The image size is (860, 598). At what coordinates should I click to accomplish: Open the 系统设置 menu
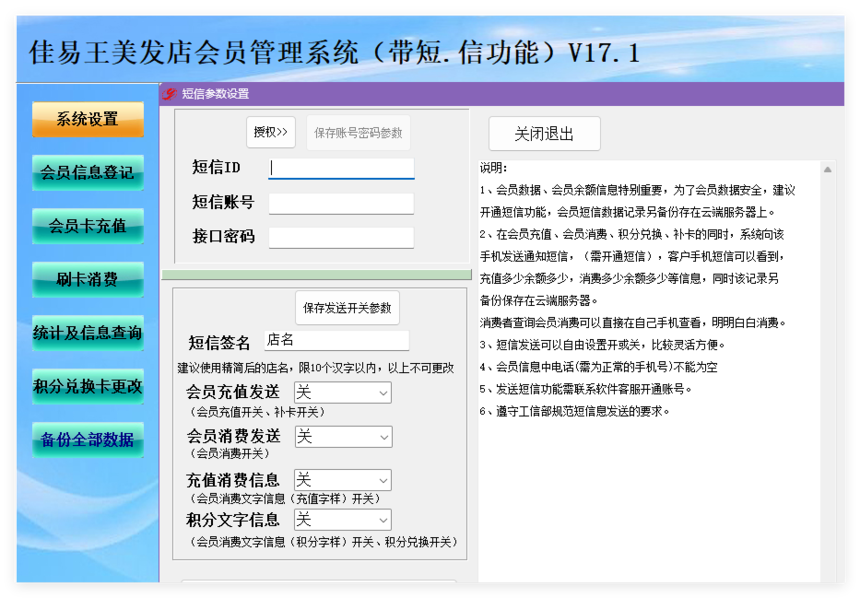[x=88, y=119]
